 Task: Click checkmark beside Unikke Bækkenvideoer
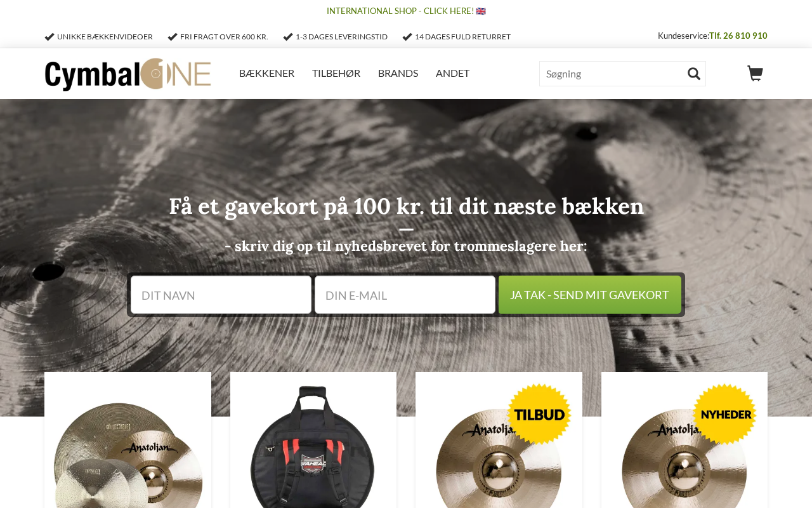[49, 37]
